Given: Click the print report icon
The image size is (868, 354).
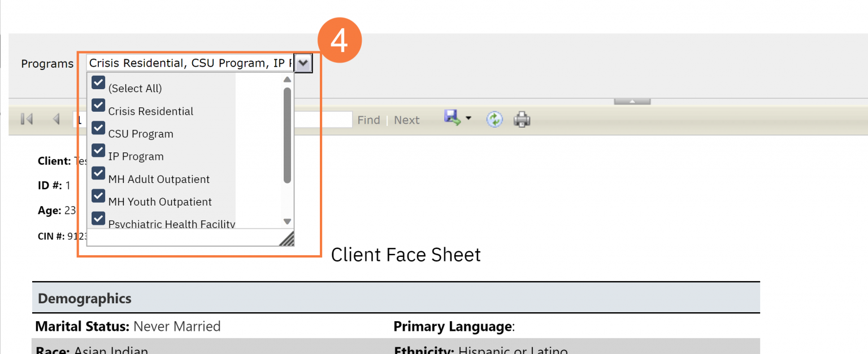Looking at the screenshot, I should (x=522, y=119).
